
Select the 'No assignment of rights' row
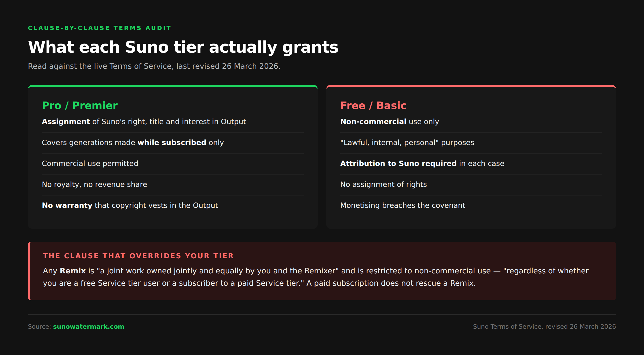click(471, 184)
